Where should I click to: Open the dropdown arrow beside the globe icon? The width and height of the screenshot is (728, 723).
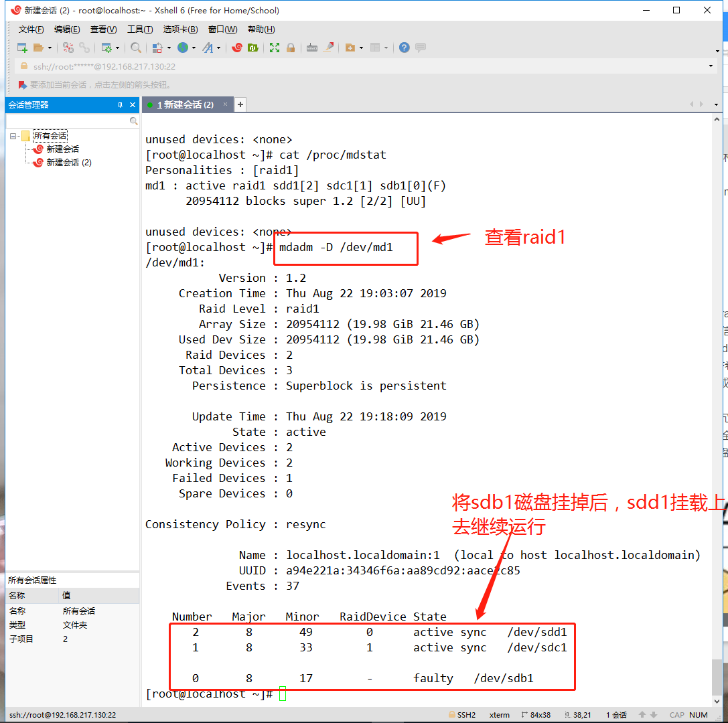[194, 48]
